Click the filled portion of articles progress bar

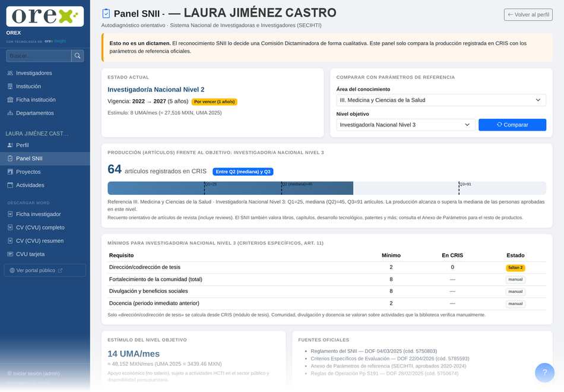[230, 188]
